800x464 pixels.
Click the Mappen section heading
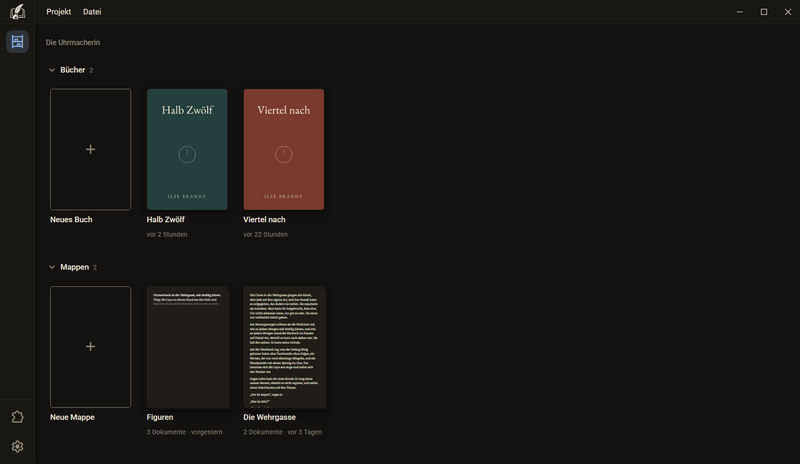[74, 267]
